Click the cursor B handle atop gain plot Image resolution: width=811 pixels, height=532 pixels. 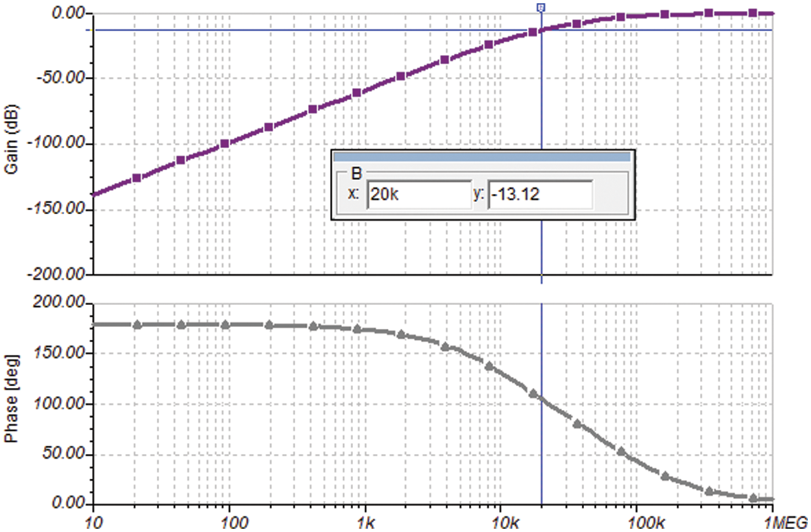(x=541, y=7)
